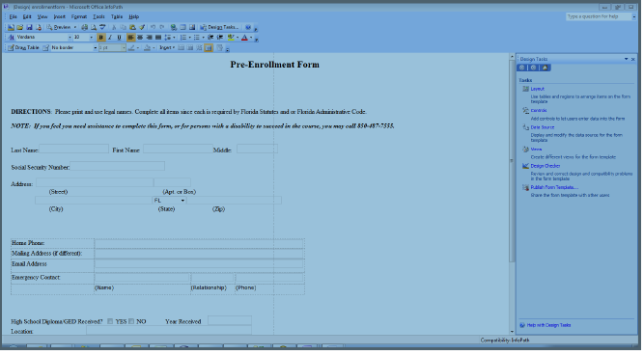Viewport: 644px width, 355px height.
Task: Click the shading fill color bucket
Action: tap(147, 48)
